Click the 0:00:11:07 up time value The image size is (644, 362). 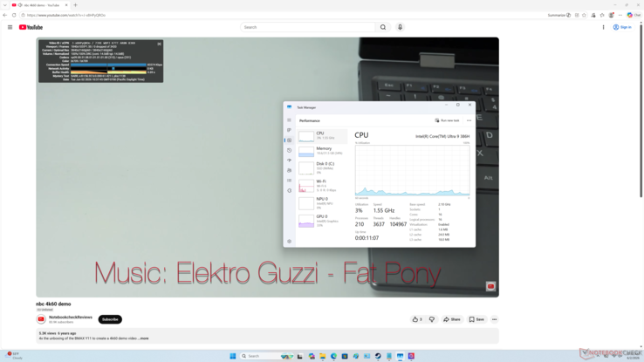pyautogui.click(x=367, y=238)
